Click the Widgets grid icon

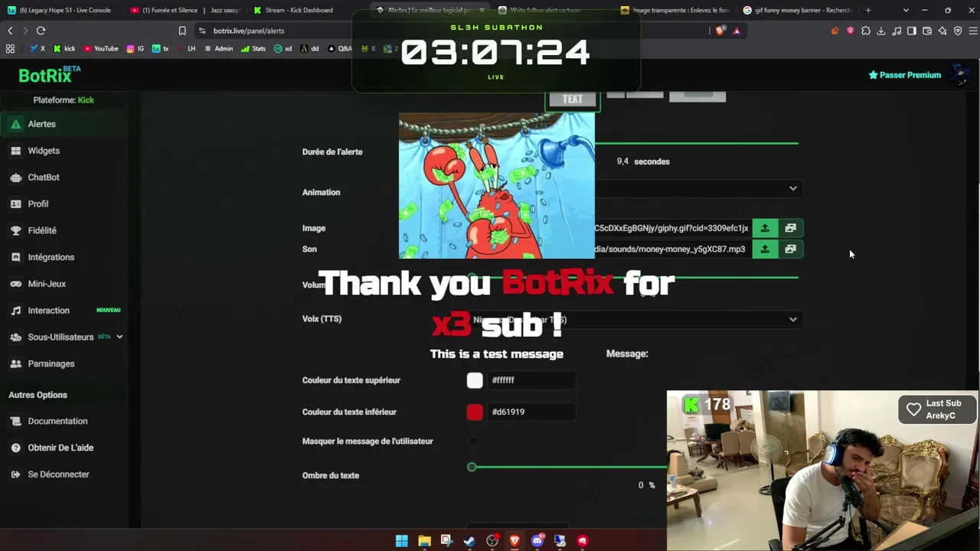tap(15, 151)
